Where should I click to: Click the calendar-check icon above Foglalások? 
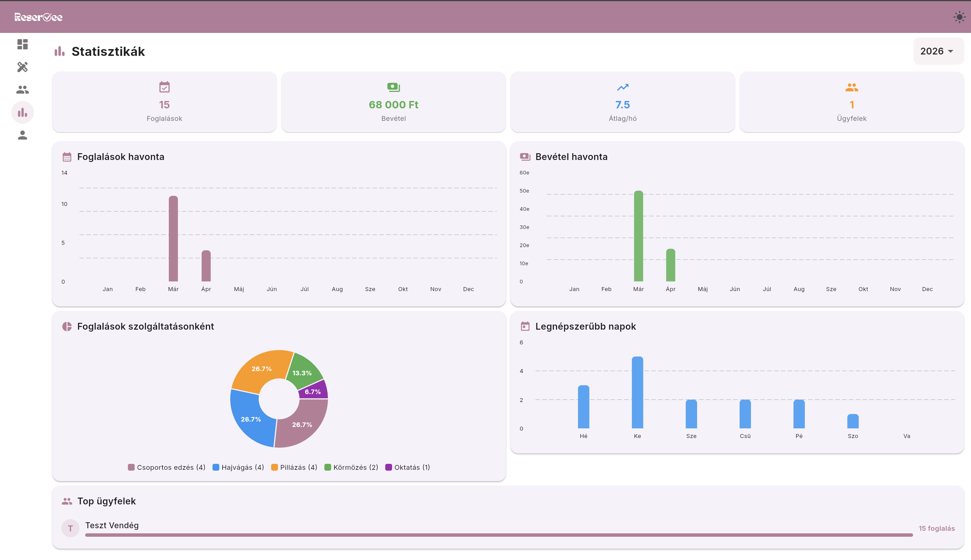164,87
